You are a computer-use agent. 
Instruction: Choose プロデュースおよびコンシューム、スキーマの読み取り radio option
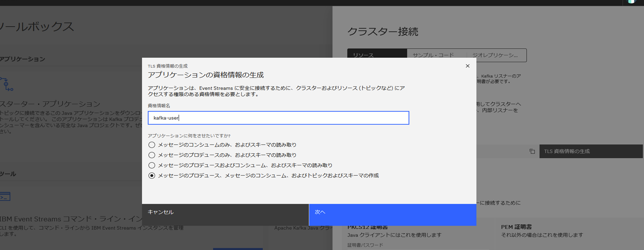click(x=152, y=165)
